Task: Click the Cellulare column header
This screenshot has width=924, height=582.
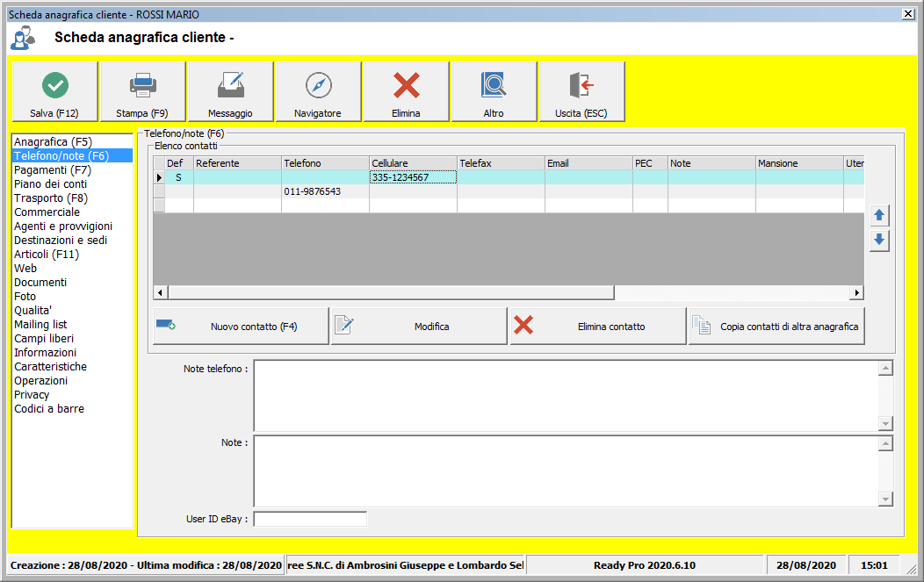Action: click(413, 163)
